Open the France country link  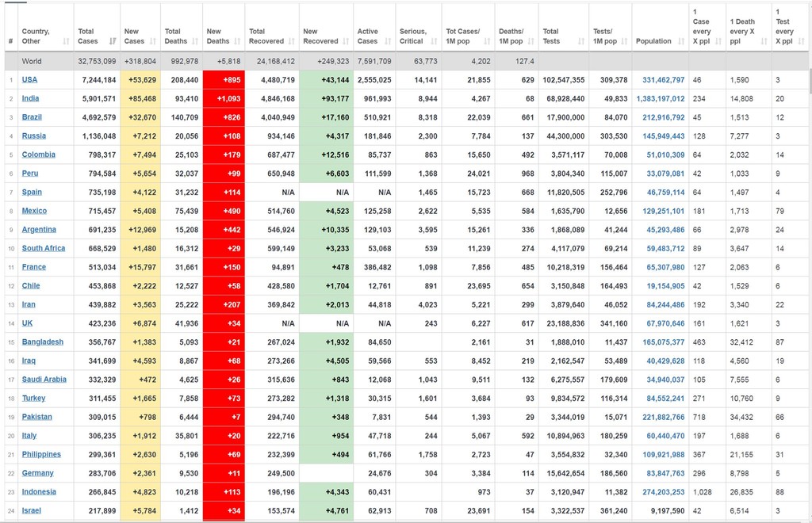[x=33, y=267]
